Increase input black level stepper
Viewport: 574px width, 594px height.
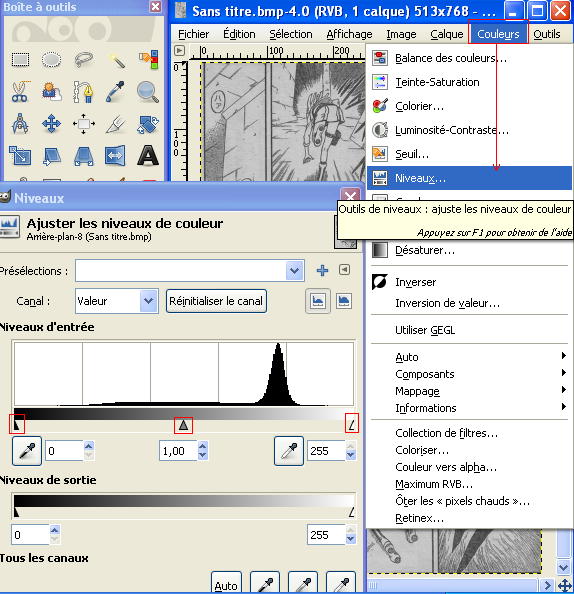coord(89,446)
